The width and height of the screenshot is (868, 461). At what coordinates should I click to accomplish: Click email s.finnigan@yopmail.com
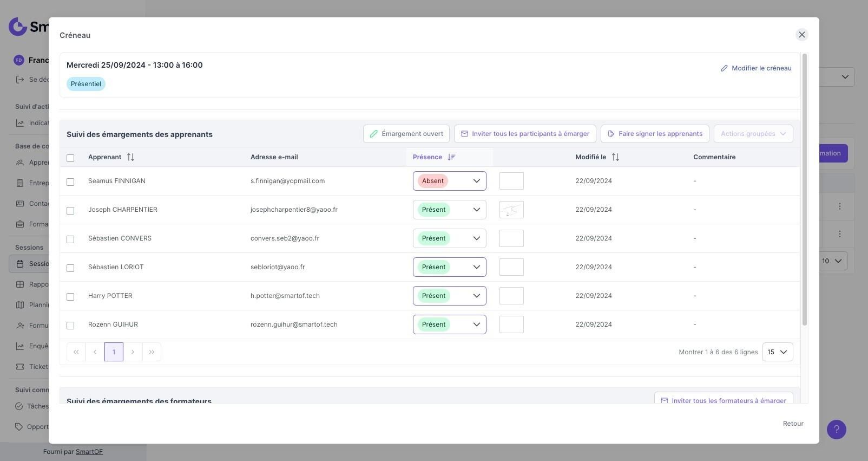[287, 181]
